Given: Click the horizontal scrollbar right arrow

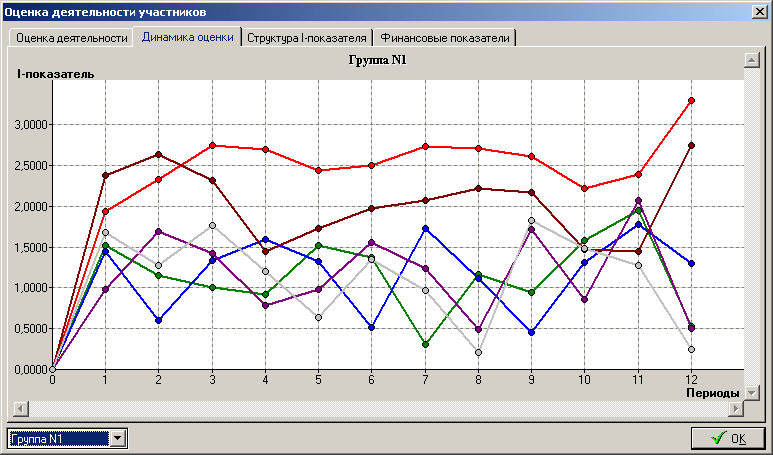Looking at the screenshot, I should pyautogui.click(x=736, y=408).
